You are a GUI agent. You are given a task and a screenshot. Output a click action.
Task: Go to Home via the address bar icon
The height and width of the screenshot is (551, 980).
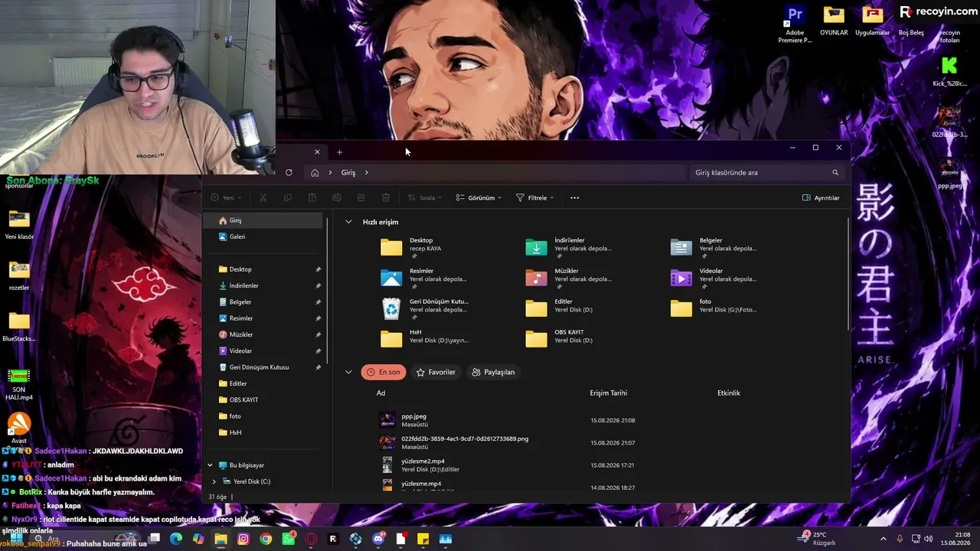point(315,172)
